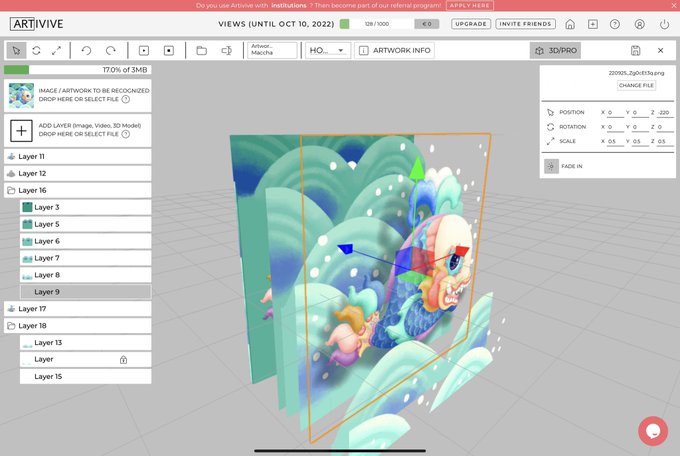Image resolution: width=680 pixels, height=456 pixels.
Task: Edit Position Z value -220
Action: point(665,112)
